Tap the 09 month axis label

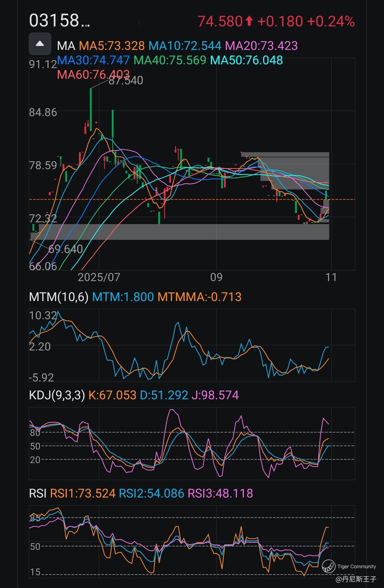point(216,277)
